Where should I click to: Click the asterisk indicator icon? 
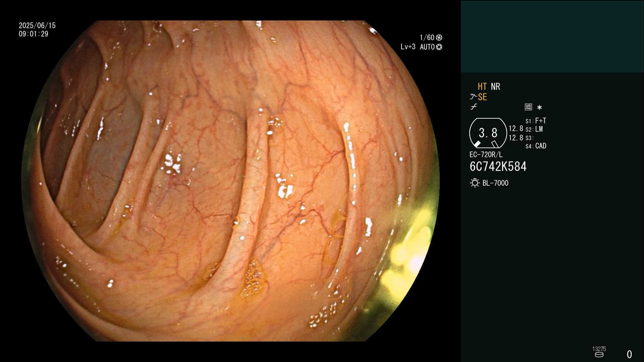(x=539, y=108)
